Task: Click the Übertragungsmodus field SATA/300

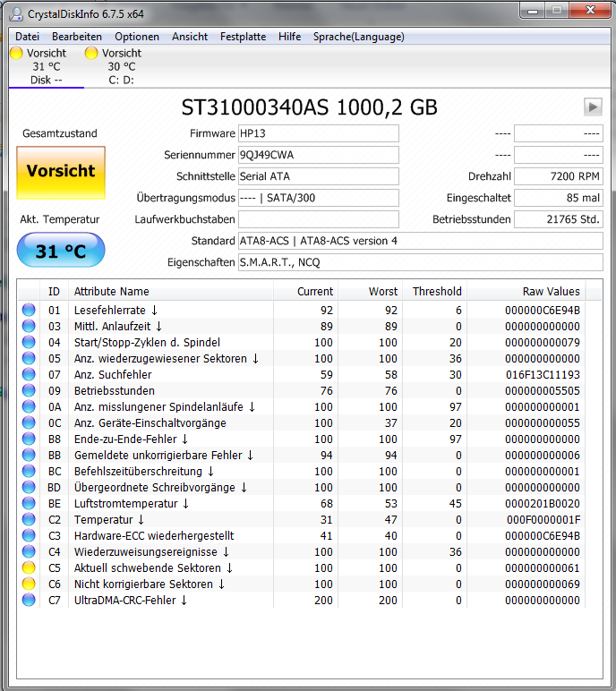Action: [x=319, y=198]
